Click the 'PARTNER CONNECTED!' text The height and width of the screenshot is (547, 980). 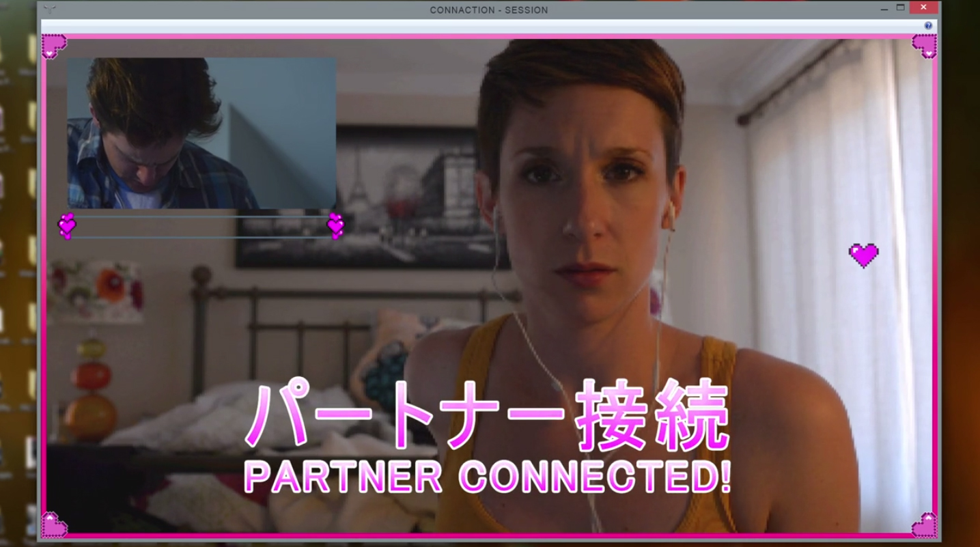[488, 477]
